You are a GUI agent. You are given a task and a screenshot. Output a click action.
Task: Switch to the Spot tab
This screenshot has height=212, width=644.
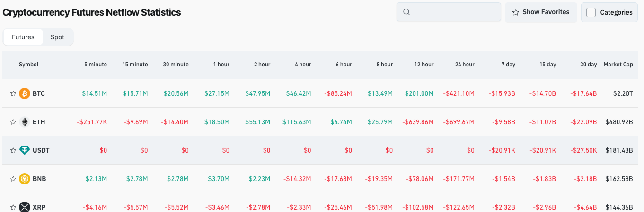click(57, 37)
